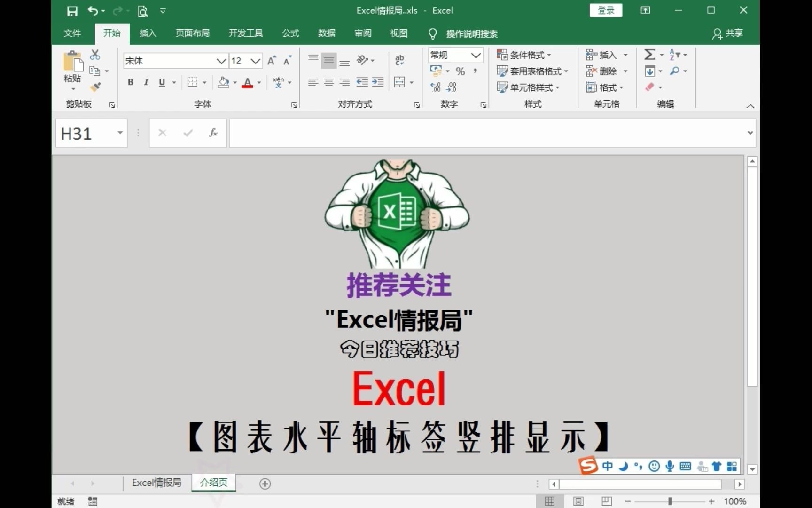Open Sort and Filter icon
812x508 pixels.
coord(674,55)
